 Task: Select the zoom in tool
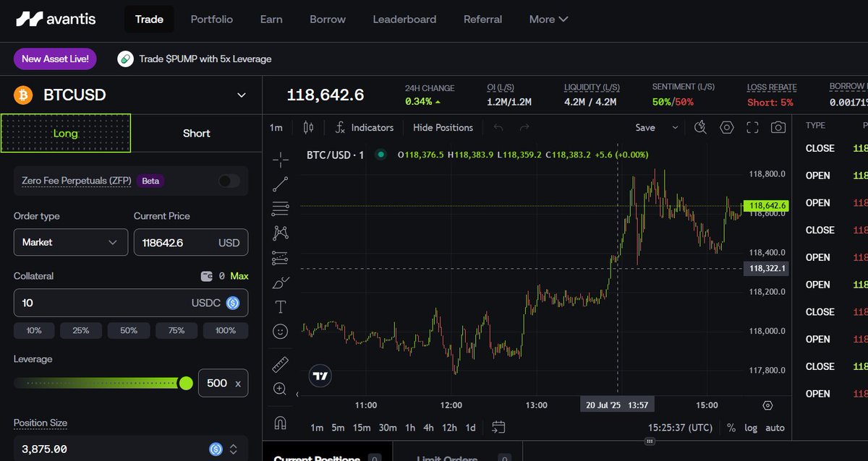(x=280, y=389)
